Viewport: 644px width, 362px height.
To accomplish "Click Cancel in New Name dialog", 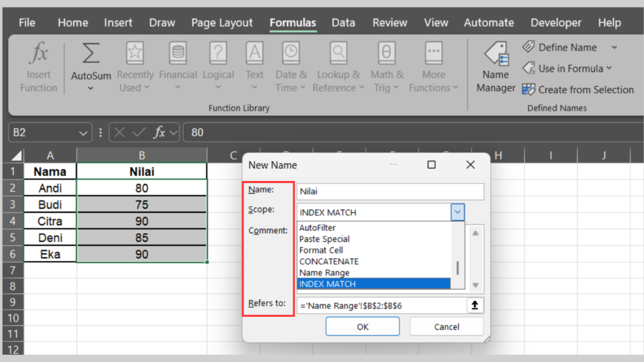I will (447, 327).
